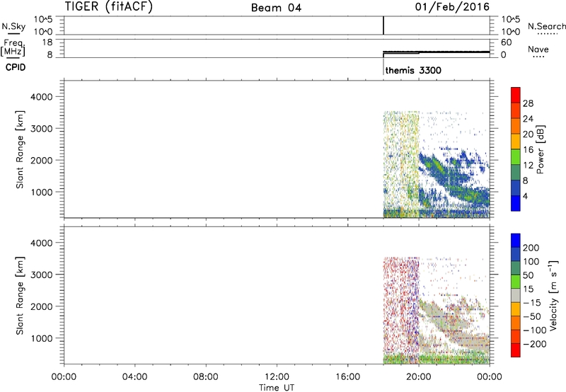Click the frequency line in the Freq panel

[436, 52]
